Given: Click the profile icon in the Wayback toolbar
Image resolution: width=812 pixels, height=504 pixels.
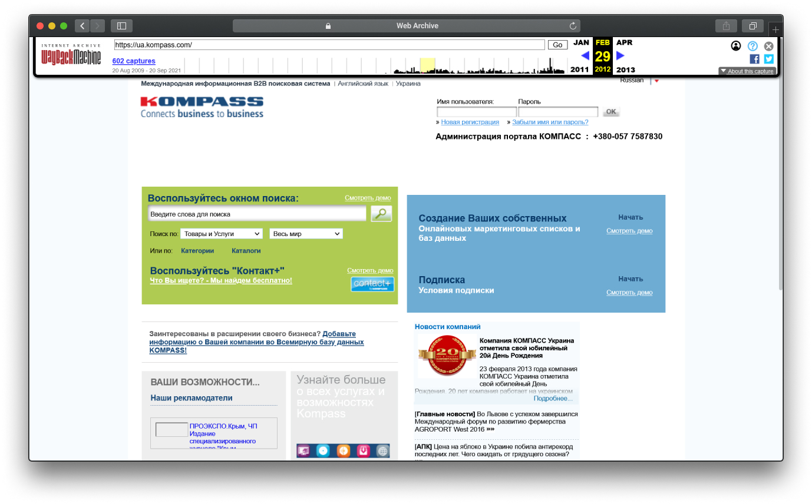Looking at the screenshot, I should 735,45.
